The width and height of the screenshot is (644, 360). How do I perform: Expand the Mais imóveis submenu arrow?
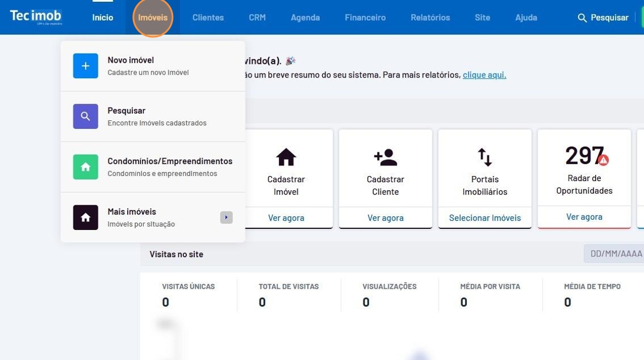pyautogui.click(x=227, y=217)
